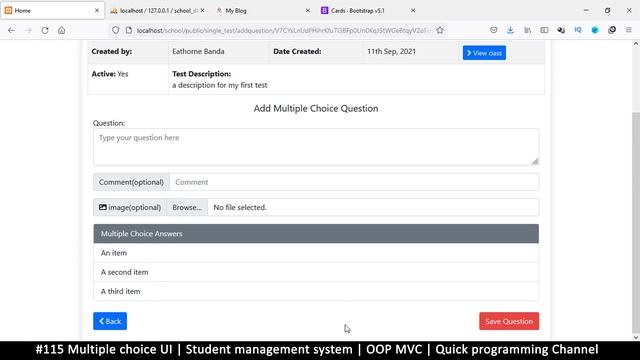Click the Back button
This screenshot has height=360, width=640.
point(110,321)
